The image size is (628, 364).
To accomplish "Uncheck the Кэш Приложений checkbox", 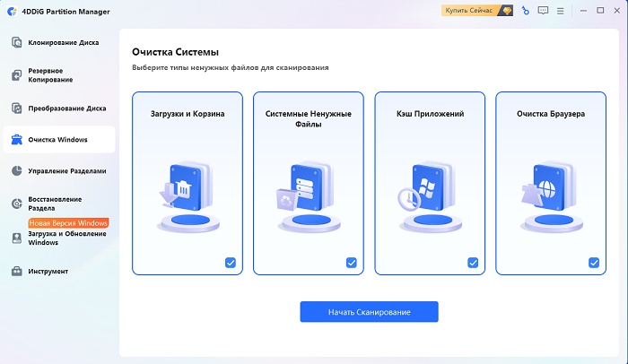I will pos(473,263).
